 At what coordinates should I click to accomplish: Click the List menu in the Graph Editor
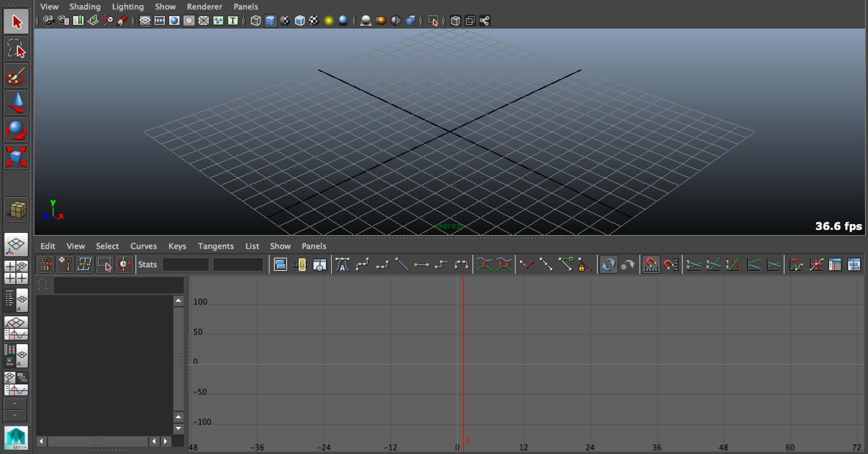252,246
